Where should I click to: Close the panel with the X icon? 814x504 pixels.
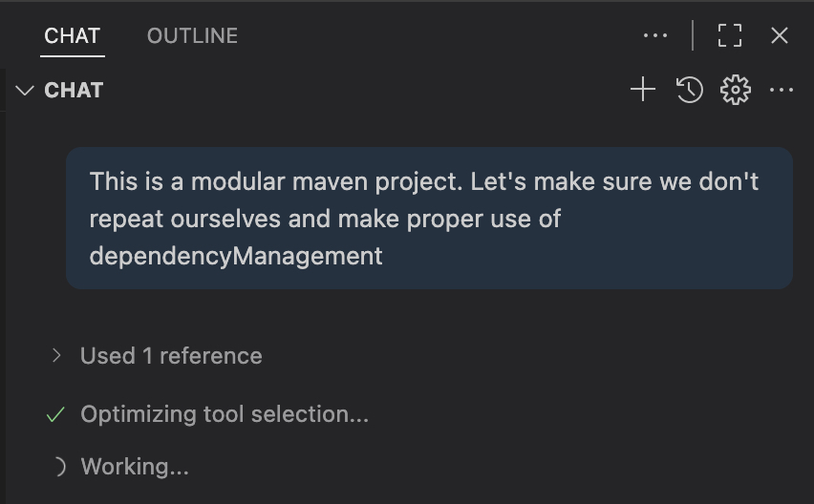click(780, 36)
